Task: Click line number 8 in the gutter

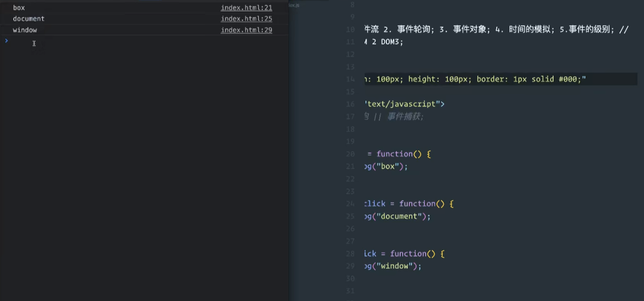Action: coord(352,5)
